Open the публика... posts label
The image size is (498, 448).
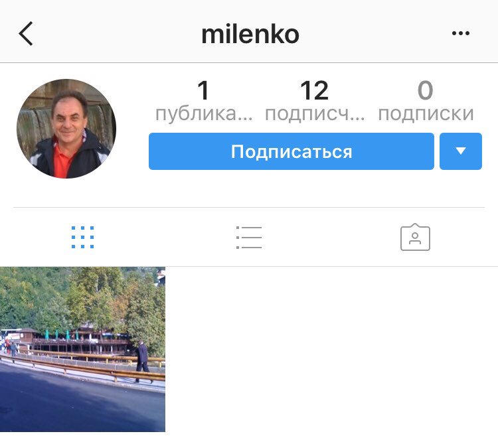204,113
